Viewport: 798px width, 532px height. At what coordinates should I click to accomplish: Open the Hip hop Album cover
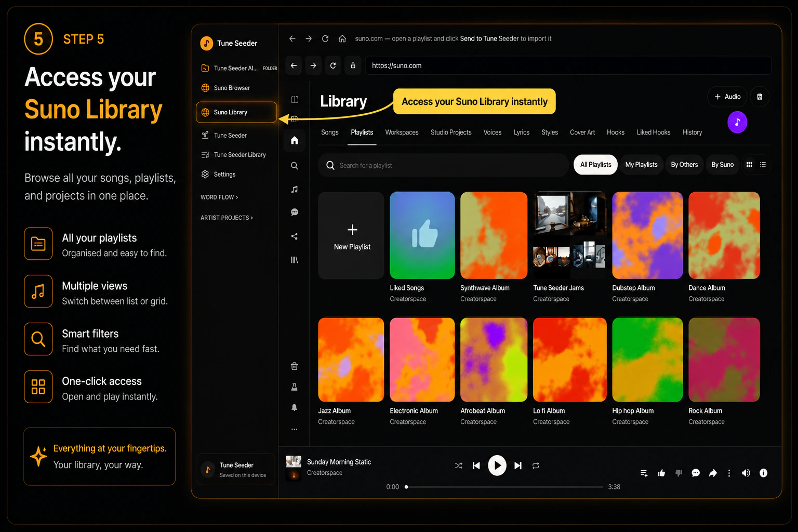tap(647, 360)
